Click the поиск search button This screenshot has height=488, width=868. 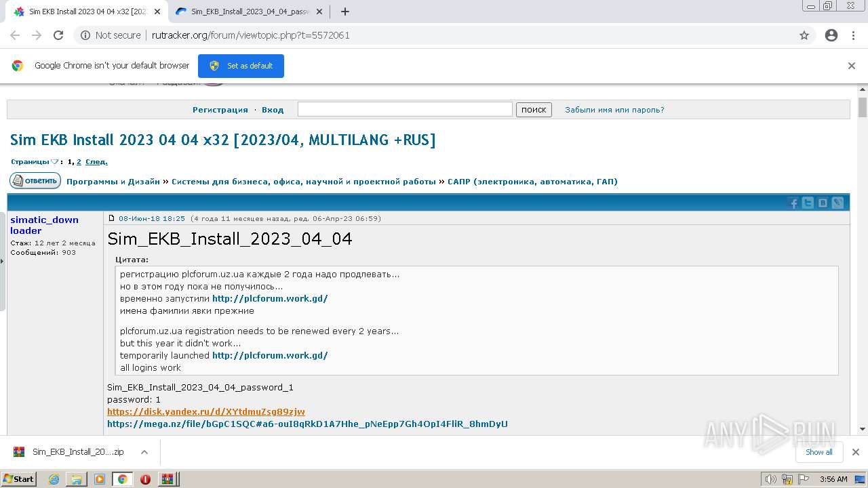click(534, 110)
